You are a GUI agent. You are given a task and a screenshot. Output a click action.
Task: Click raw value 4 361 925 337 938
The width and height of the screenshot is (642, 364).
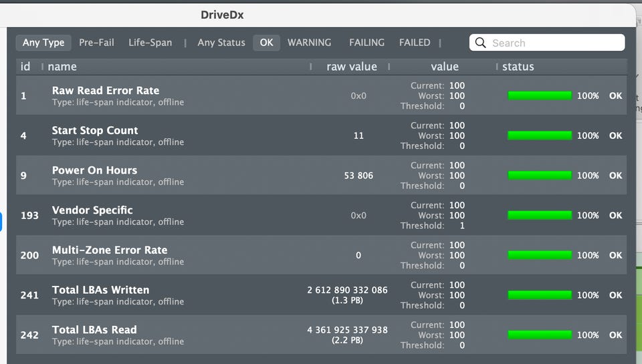point(347,330)
